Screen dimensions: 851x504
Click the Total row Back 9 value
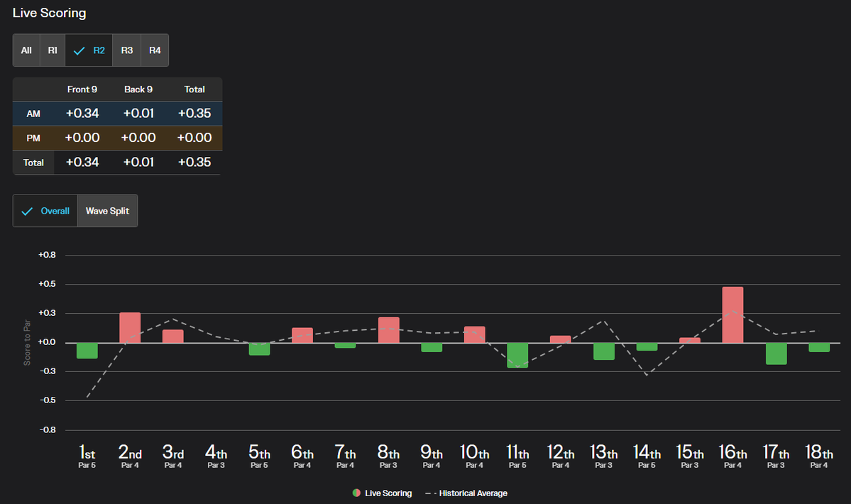click(x=138, y=163)
